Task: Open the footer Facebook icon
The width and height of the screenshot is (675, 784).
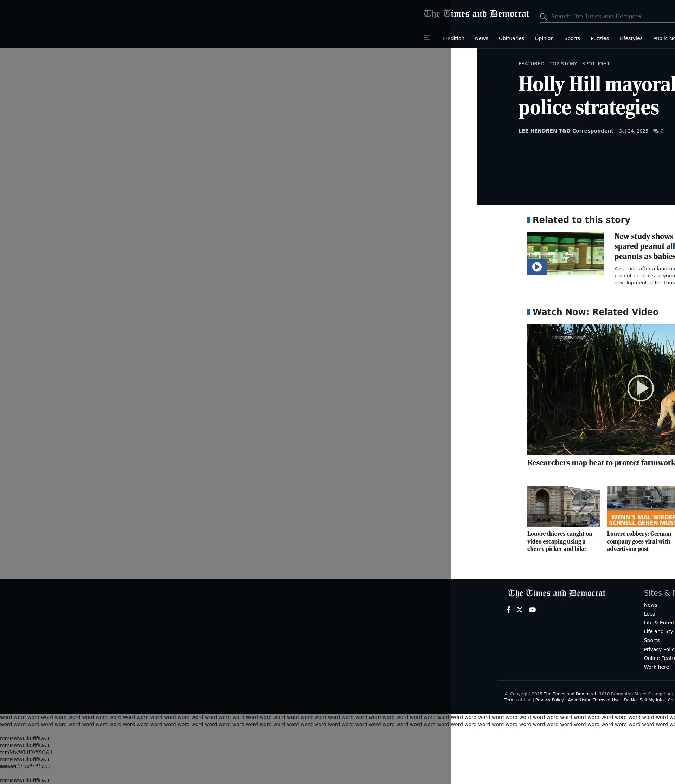Action: pos(508,610)
